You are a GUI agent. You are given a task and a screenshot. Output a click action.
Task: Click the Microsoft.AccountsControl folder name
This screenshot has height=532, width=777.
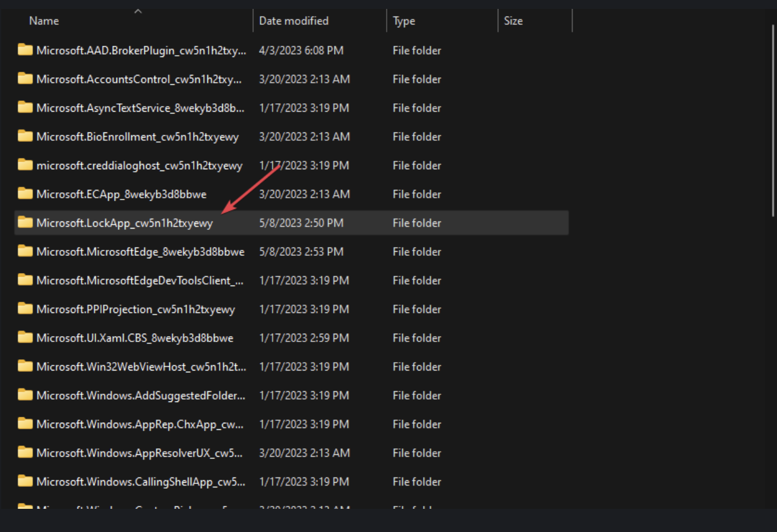point(140,79)
